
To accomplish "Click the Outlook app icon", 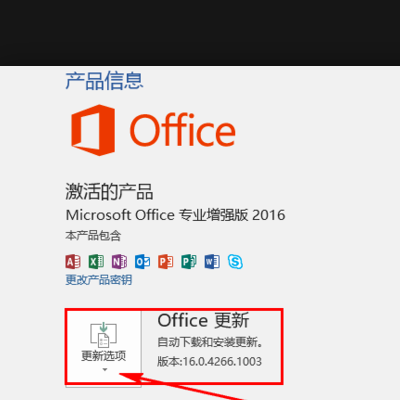I will [x=142, y=262].
